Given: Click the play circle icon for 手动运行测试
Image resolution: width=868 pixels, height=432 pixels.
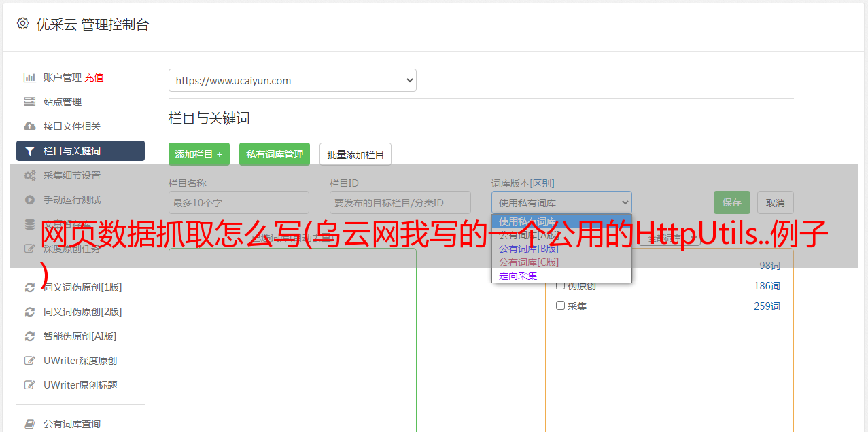Looking at the screenshot, I should click(30, 200).
